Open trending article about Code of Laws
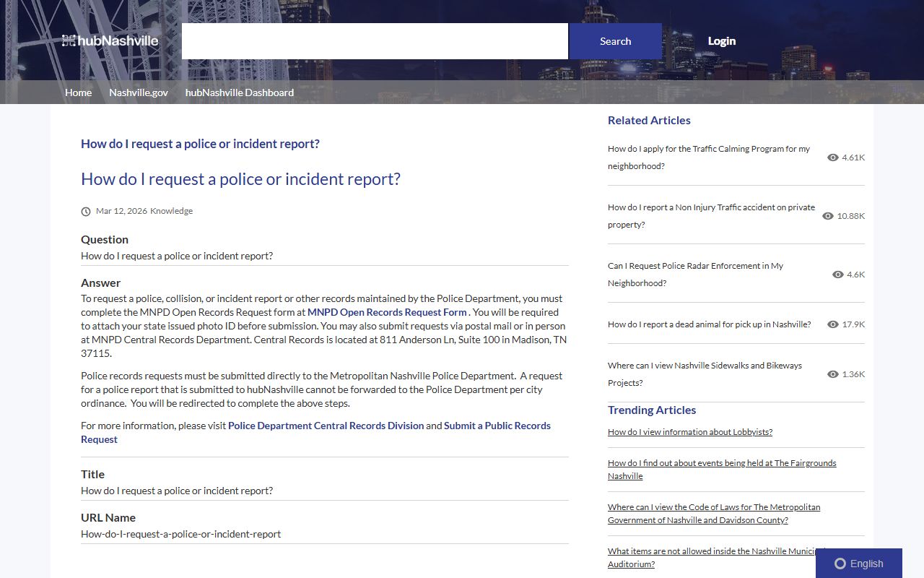 [x=714, y=514]
